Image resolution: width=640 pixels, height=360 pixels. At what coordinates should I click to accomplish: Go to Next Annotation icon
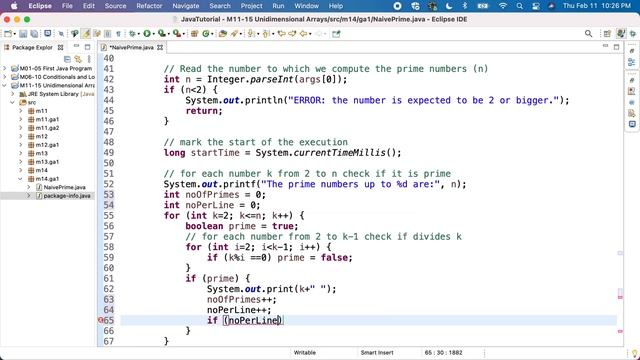coord(250,34)
